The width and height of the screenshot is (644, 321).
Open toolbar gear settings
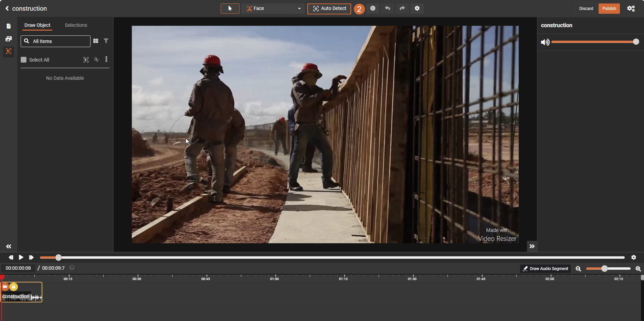coord(417,9)
